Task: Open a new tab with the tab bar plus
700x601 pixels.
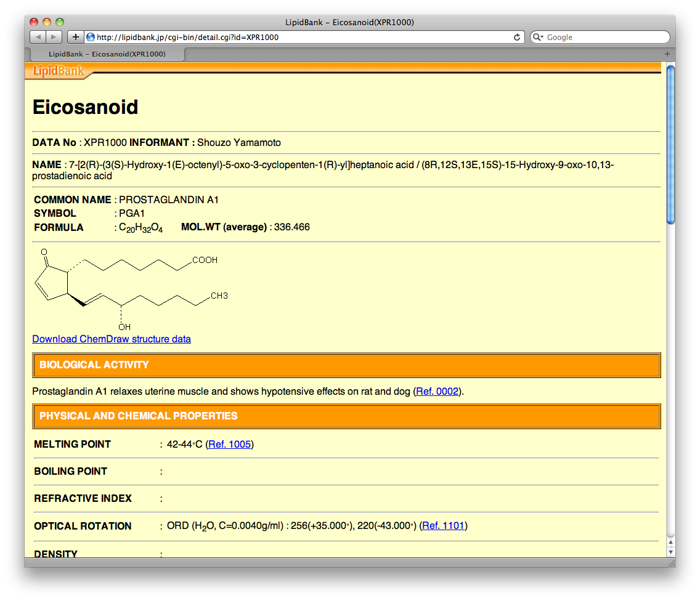Action: pyautogui.click(x=667, y=54)
